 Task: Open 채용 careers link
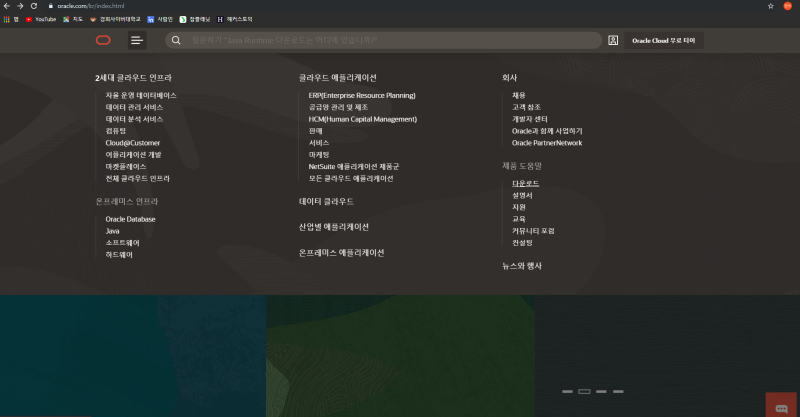click(518, 95)
